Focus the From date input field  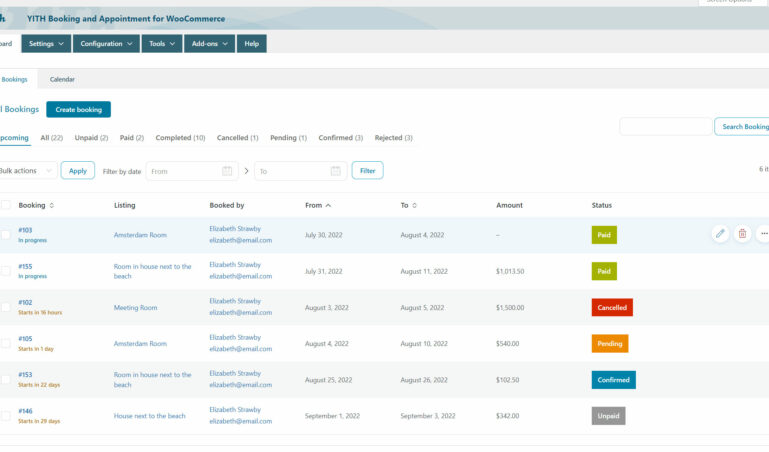[x=192, y=171]
